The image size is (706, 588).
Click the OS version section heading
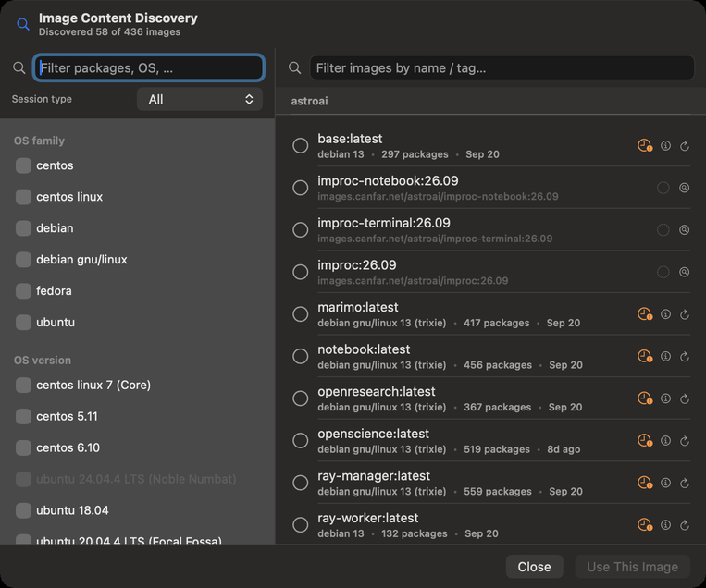click(43, 361)
